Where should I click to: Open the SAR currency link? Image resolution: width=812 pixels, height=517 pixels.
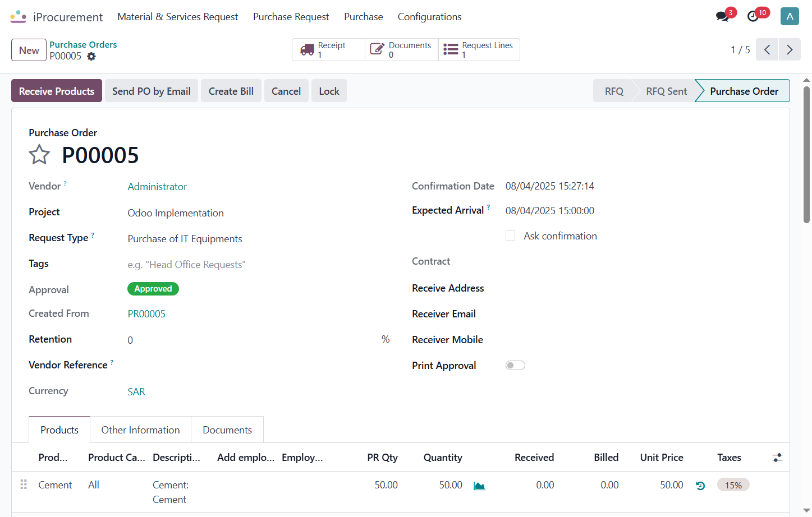[136, 392]
